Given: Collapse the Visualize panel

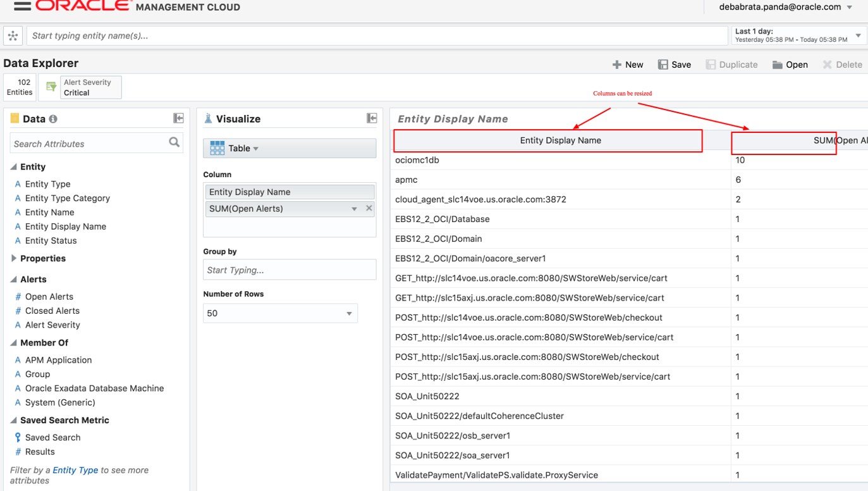Looking at the screenshot, I should coord(372,118).
